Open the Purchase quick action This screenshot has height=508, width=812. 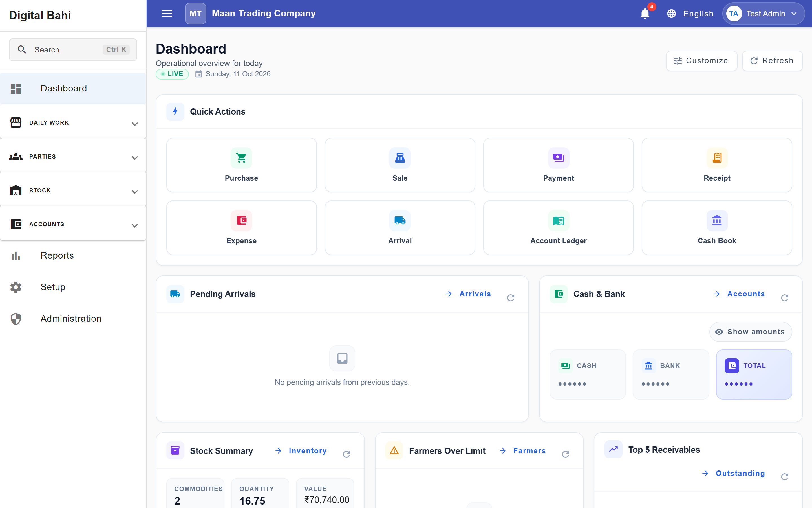pos(242,165)
